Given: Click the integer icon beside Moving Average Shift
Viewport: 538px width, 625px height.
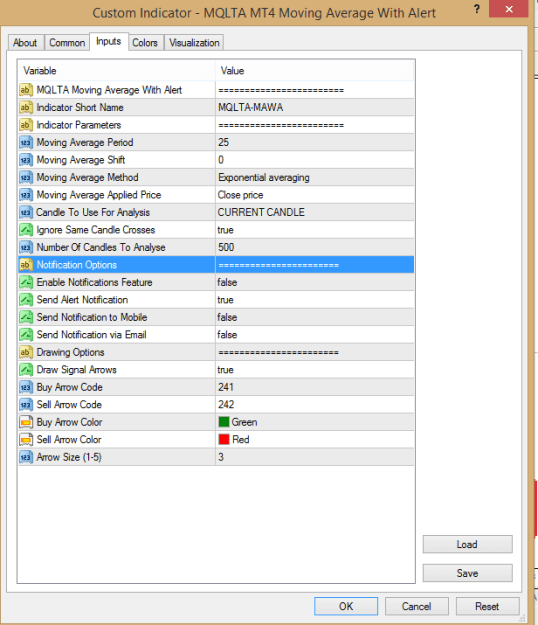Looking at the screenshot, I should coord(26,160).
